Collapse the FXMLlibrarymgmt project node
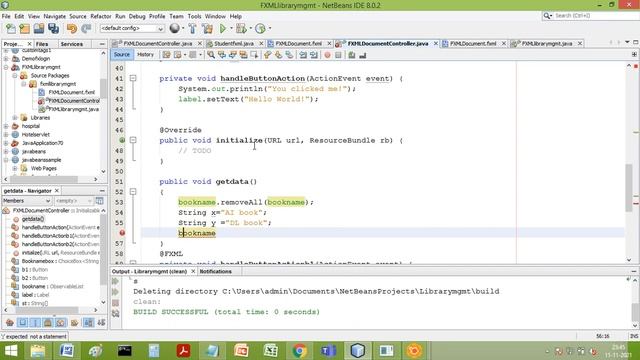This screenshot has width=640, height=360. [x=6, y=67]
